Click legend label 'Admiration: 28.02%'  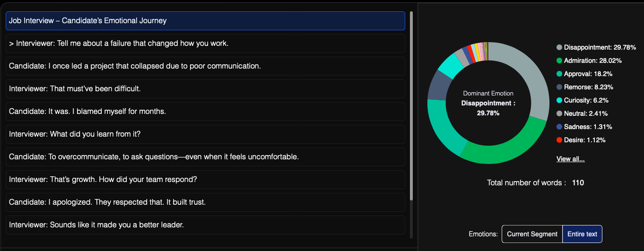click(593, 61)
